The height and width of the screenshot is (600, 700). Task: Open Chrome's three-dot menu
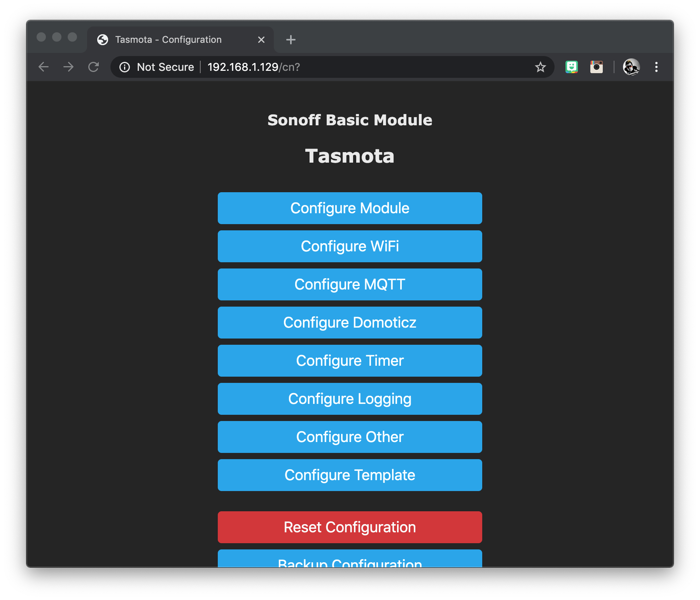coord(656,67)
